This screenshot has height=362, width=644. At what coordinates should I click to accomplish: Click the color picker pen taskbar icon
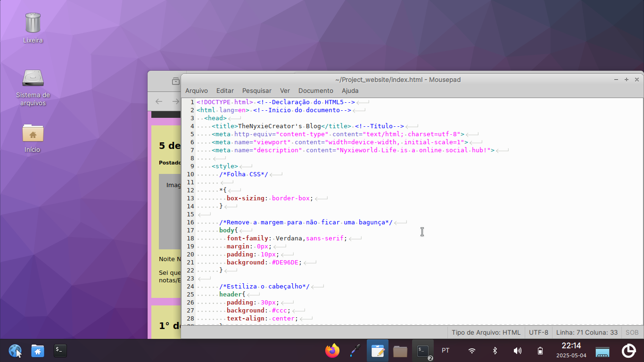click(355, 351)
